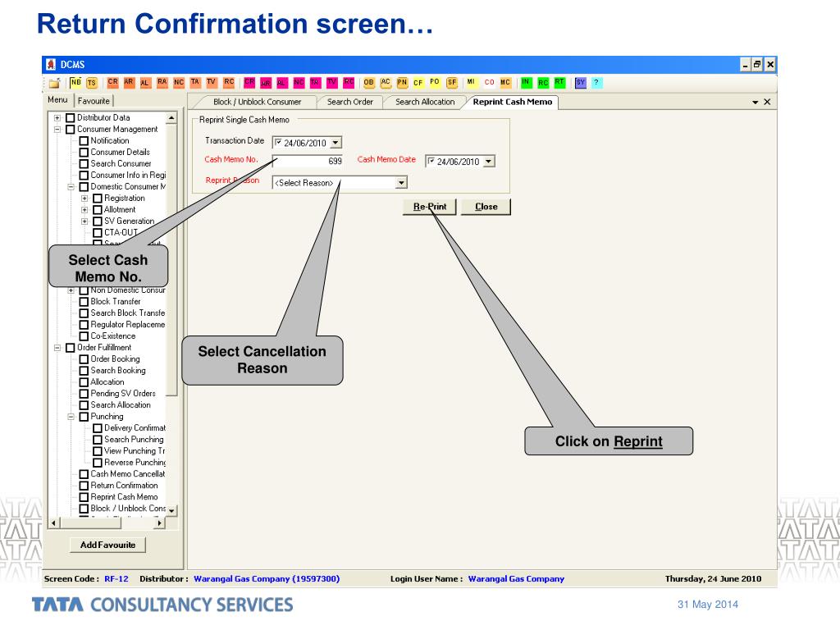Open the Block / Unblock Consumer tab
This screenshot has width=840, height=630.
click(x=257, y=102)
